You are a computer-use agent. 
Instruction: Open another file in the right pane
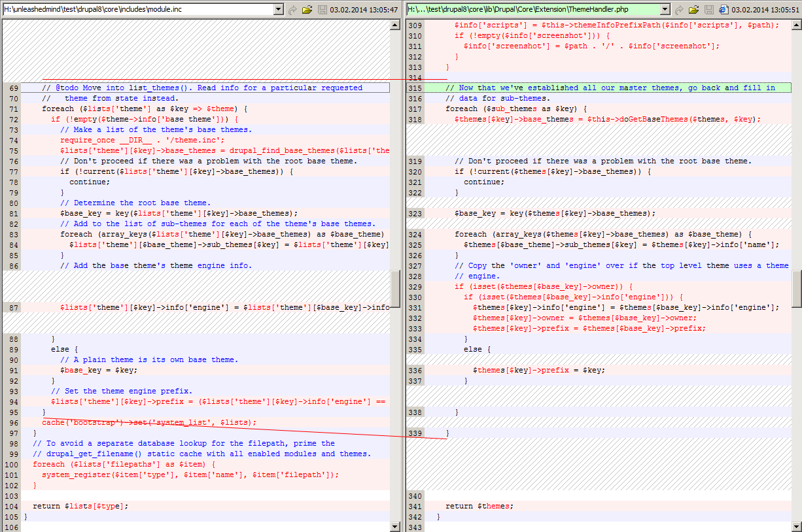click(x=693, y=8)
